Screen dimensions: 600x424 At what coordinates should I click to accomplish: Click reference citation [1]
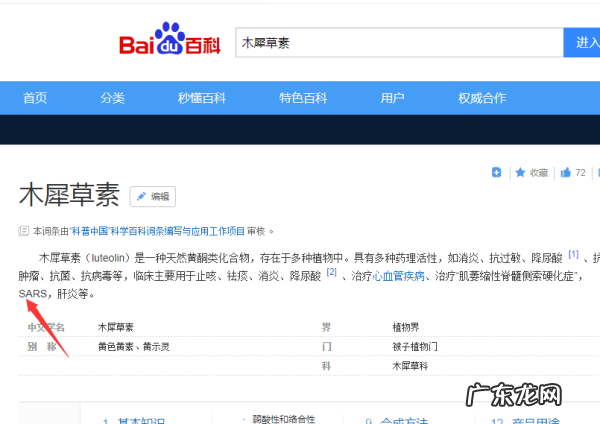(x=573, y=254)
